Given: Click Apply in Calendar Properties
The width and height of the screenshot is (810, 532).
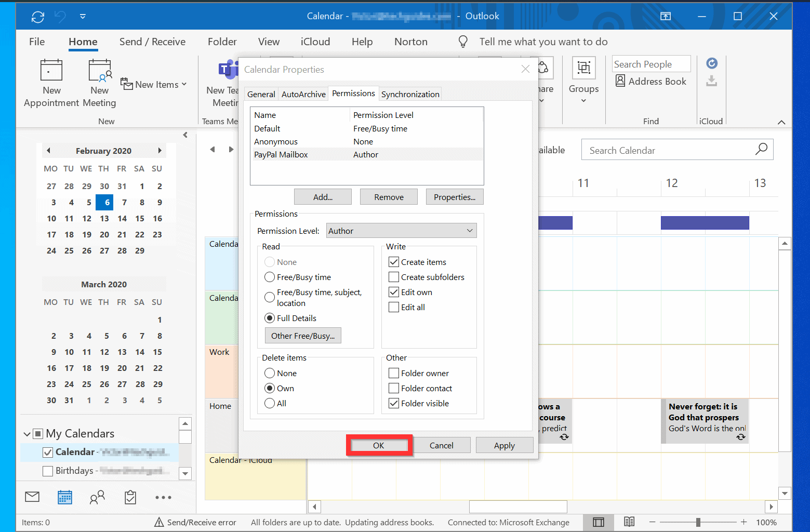Looking at the screenshot, I should coord(504,445).
